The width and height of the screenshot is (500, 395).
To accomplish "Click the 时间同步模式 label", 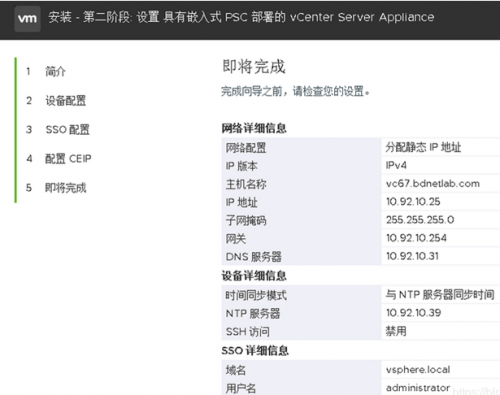I will click(256, 295).
